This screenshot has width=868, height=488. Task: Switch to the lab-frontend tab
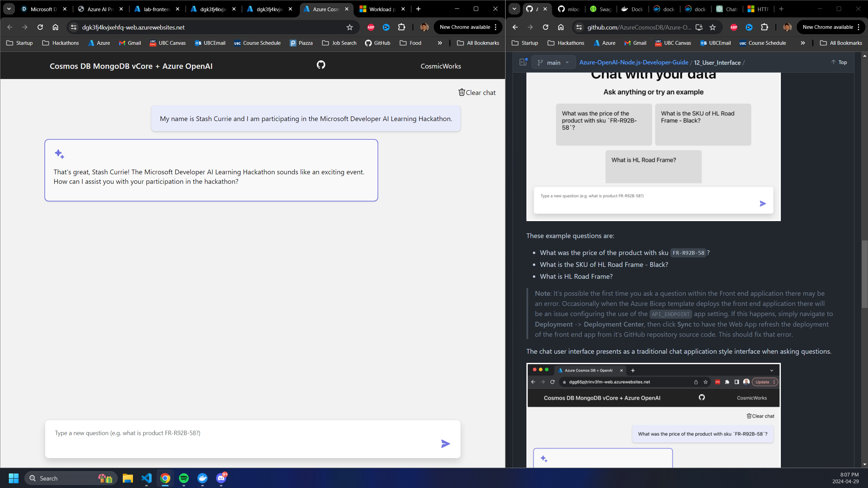[x=156, y=9]
